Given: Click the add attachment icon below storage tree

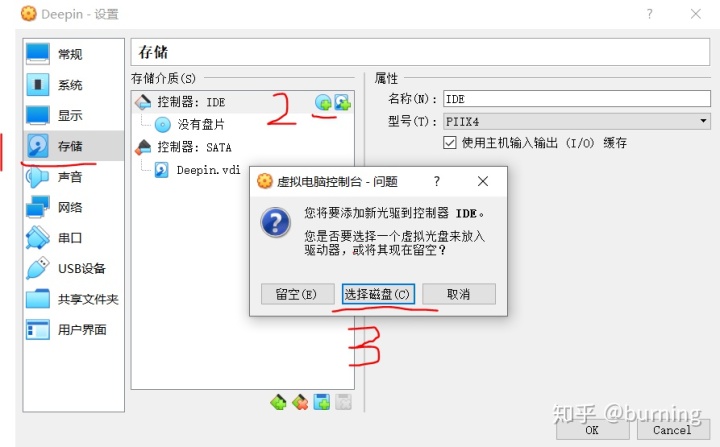Looking at the screenshot, I should point(321,402).
